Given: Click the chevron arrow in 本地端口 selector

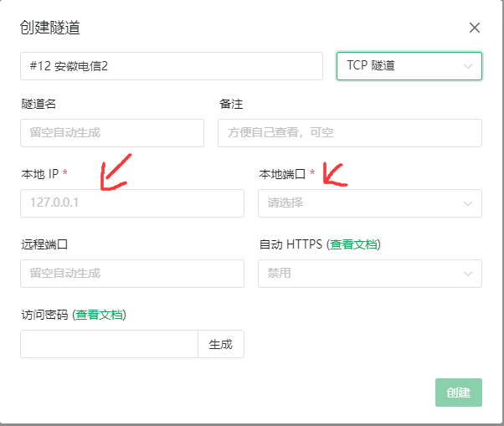Looking at the screenshot, I should tap(467, 203).
